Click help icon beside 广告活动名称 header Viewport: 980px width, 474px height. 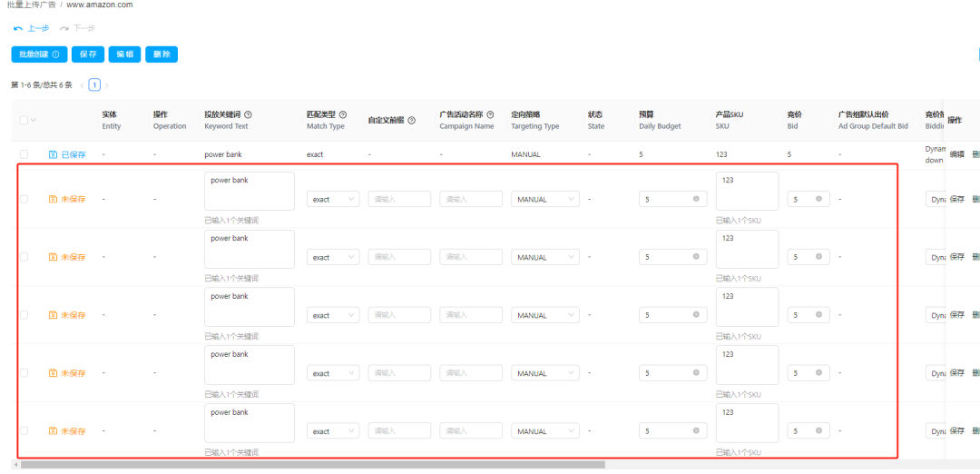tap(490, 114)
